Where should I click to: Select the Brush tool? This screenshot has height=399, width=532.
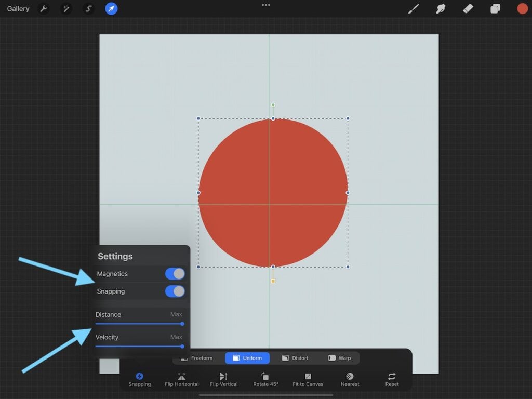[414, 9]
